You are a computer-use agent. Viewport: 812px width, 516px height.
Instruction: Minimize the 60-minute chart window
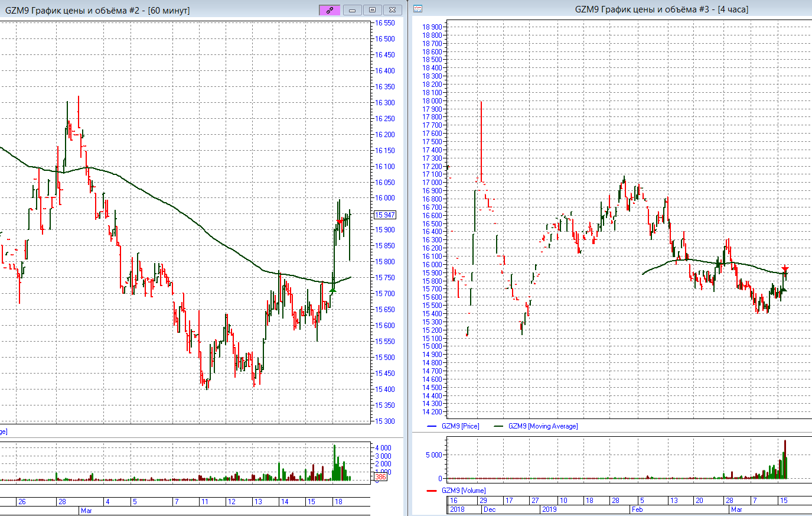pyautogui.click(x=352, y=10)
